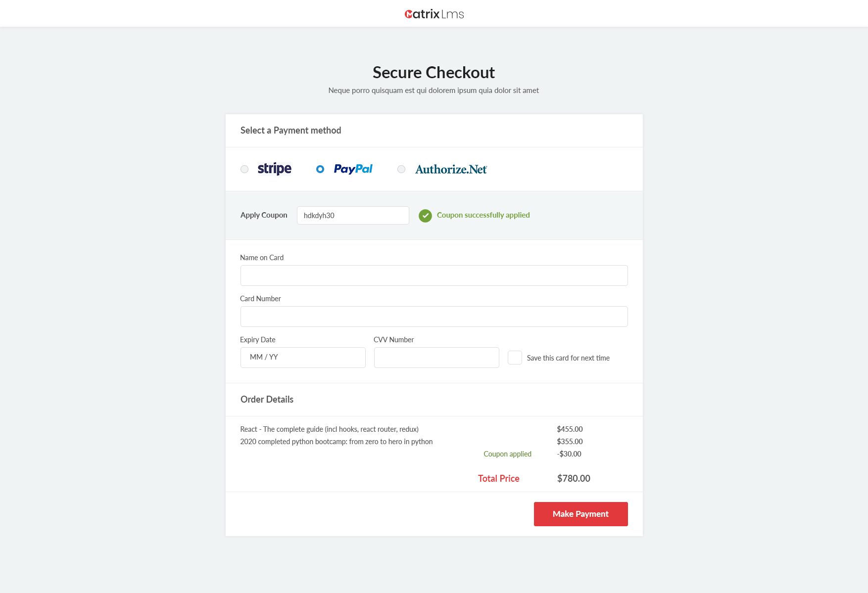Click into the Card Number field
The width and height of the screenshot is (868, 593).
434,317
